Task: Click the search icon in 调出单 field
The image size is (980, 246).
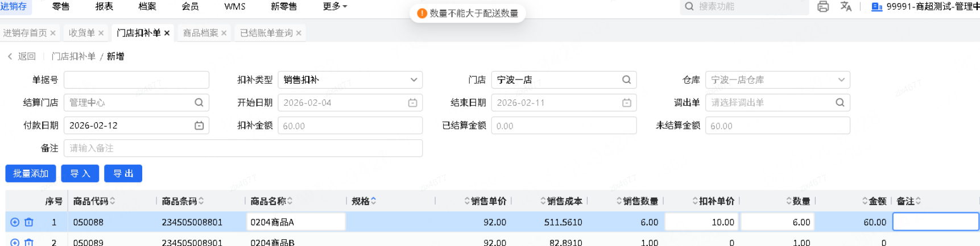Action: pos(840,103)
